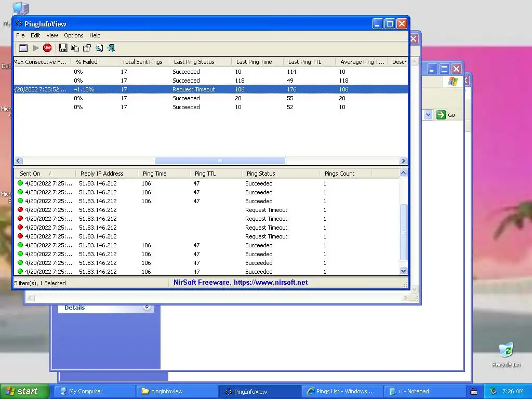Click the Windows flag logo in the background window
Viewport: 532px width, 399px height.
[x=453, y=82]
